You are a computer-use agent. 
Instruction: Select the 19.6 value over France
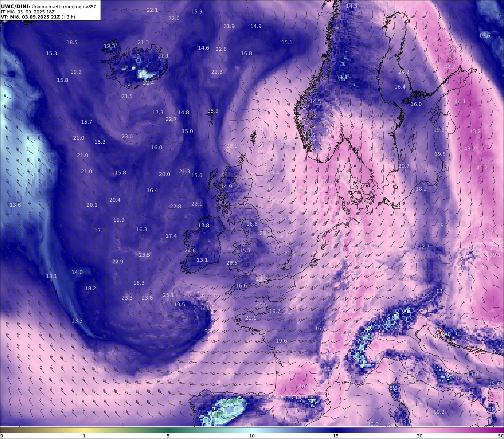click(282, 341)
